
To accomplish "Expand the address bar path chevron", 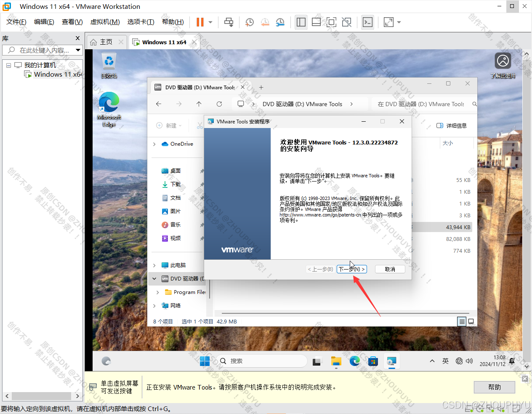I will coord(351,104).
